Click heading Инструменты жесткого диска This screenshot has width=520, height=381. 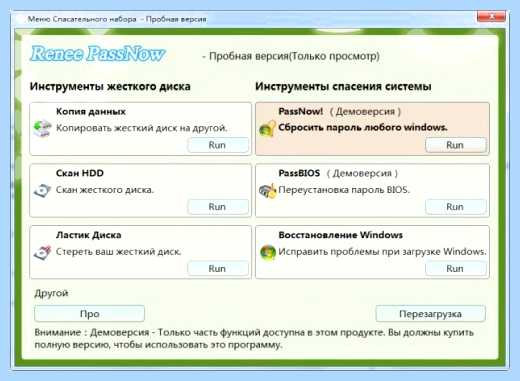click(x=110, y=87)
